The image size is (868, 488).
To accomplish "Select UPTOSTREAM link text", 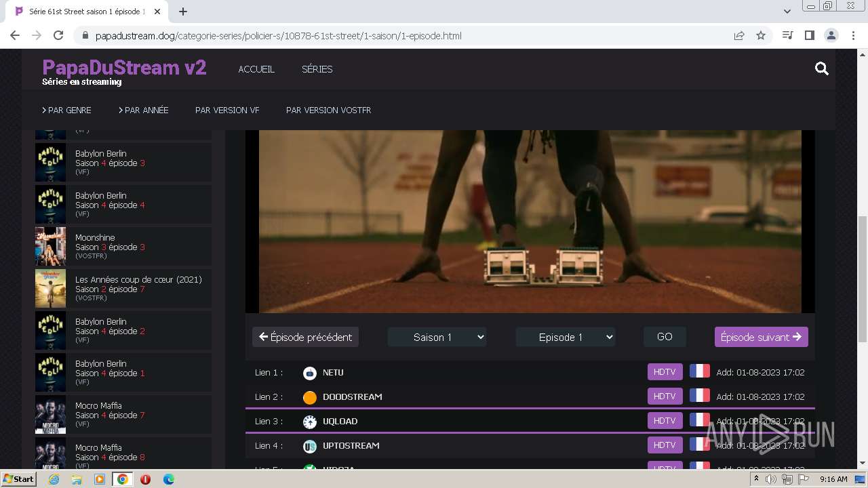I will coord(351,446).
